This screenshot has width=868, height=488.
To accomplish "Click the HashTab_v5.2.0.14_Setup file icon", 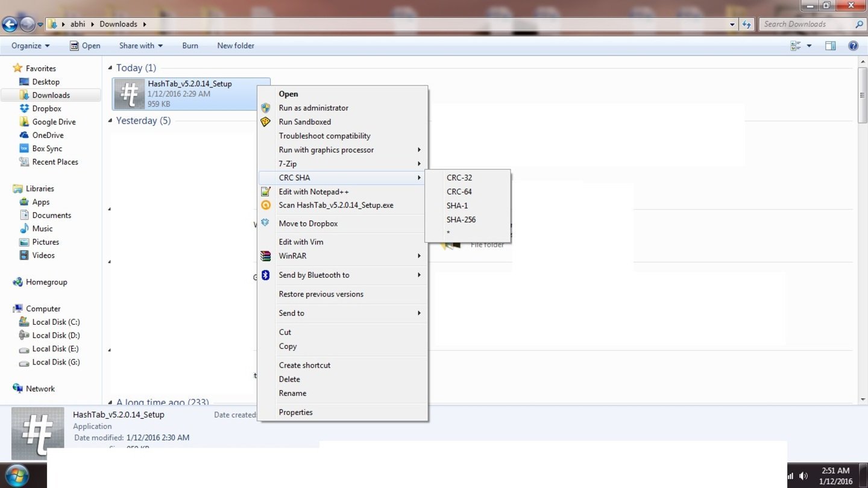I will pyautogui.click(x=130, y=95).
